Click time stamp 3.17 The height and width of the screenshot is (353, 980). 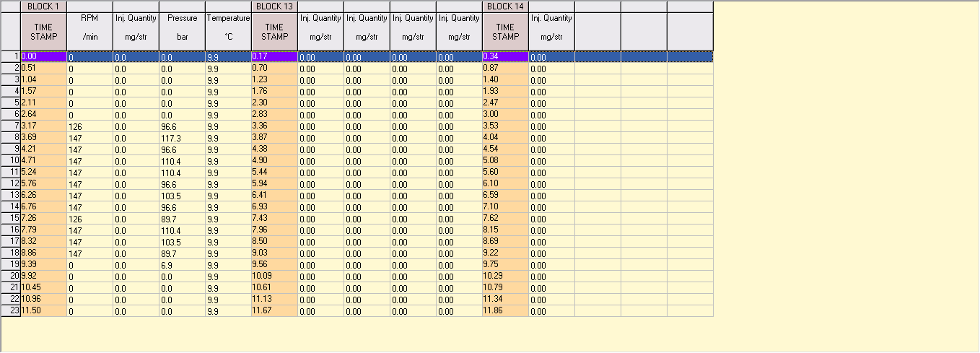tap(43, 126)
